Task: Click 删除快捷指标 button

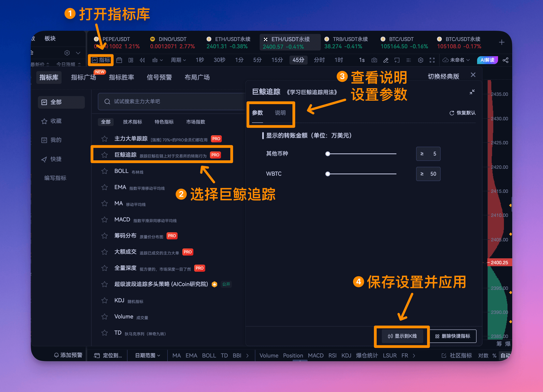Action: coord(453,336)
